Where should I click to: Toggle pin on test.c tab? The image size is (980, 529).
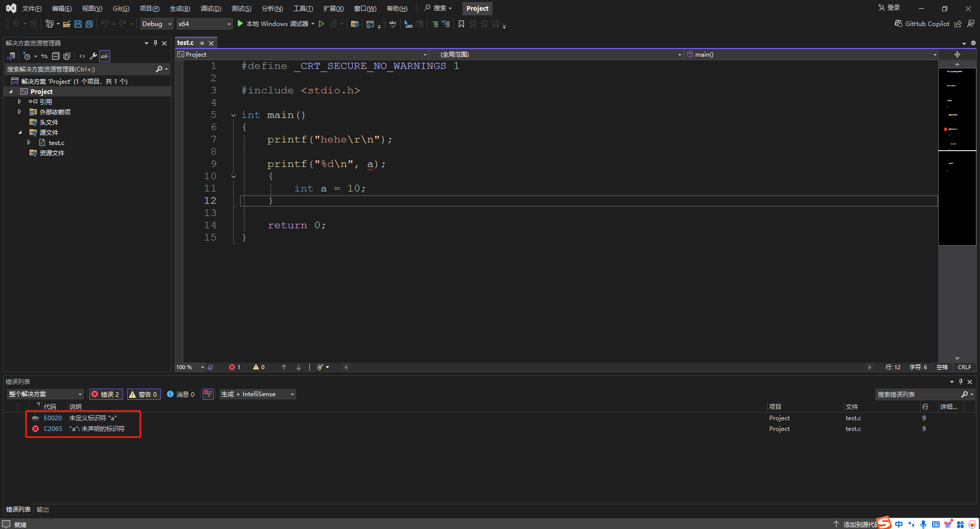pos(202,43)
